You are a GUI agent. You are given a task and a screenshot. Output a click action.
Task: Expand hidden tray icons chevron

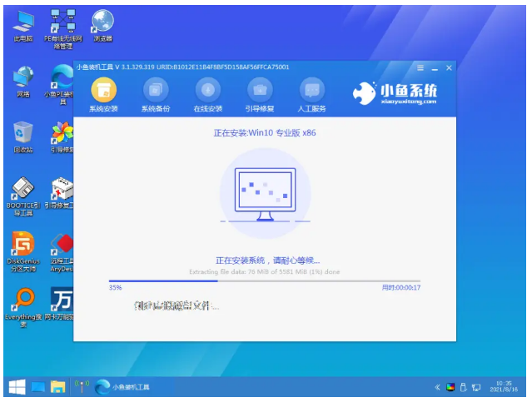(x=437, y=387)
